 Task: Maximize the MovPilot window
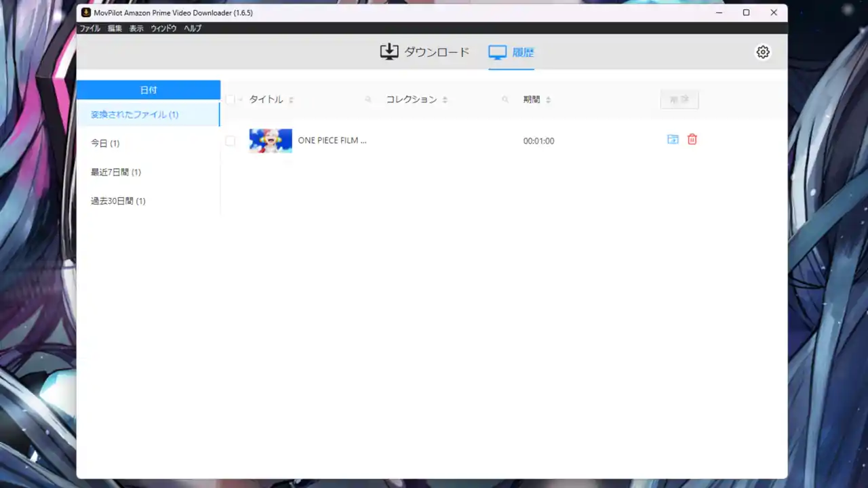coord(746,12)
